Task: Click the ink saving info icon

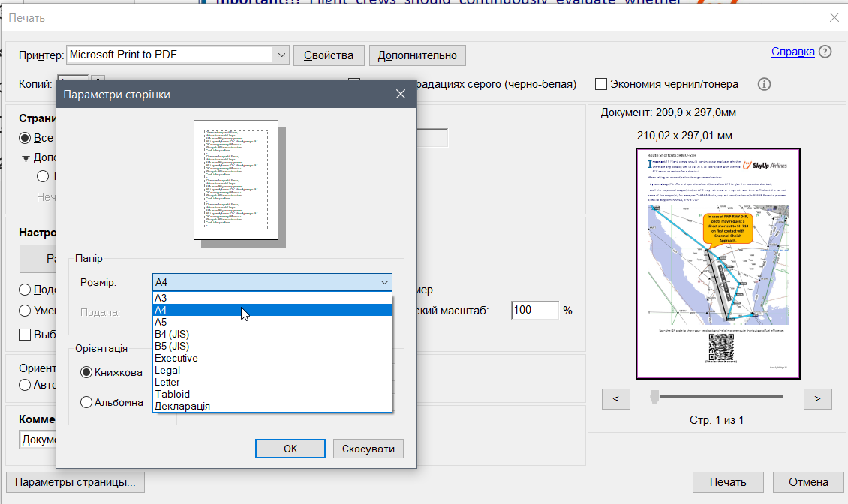Action: tap(764, 84)
